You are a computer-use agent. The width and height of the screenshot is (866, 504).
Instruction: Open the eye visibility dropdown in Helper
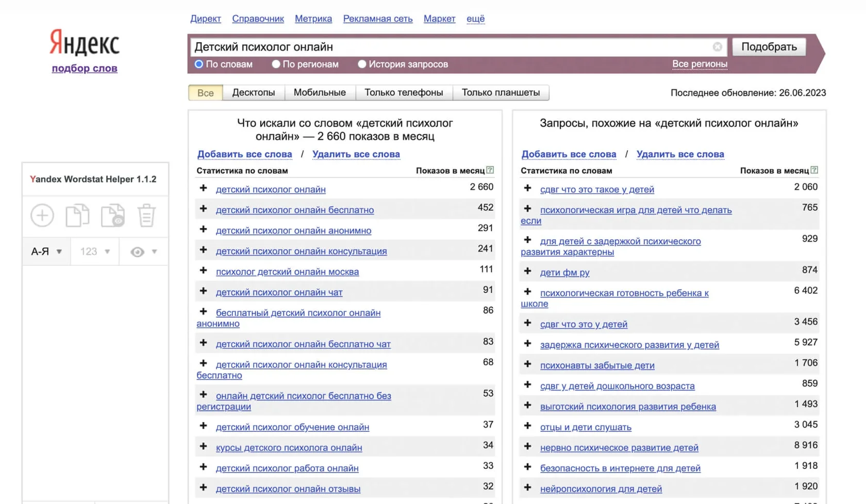coord(143,251)
